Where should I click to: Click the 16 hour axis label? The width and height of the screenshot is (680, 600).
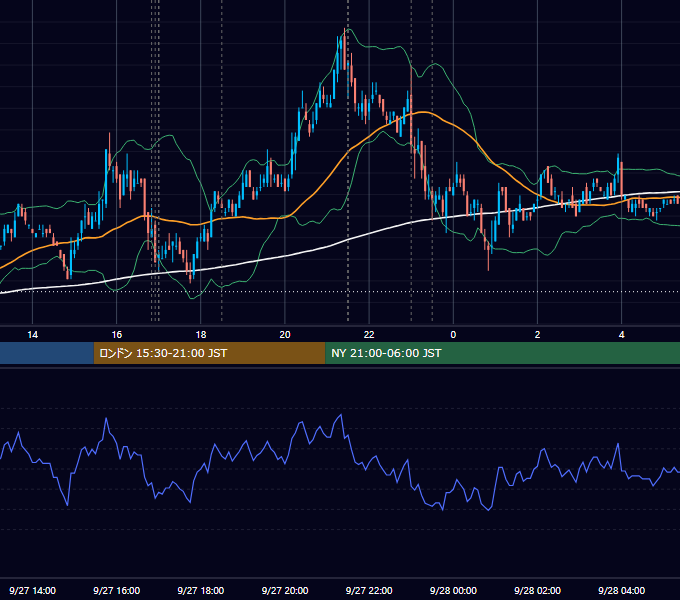click(117, 335)
